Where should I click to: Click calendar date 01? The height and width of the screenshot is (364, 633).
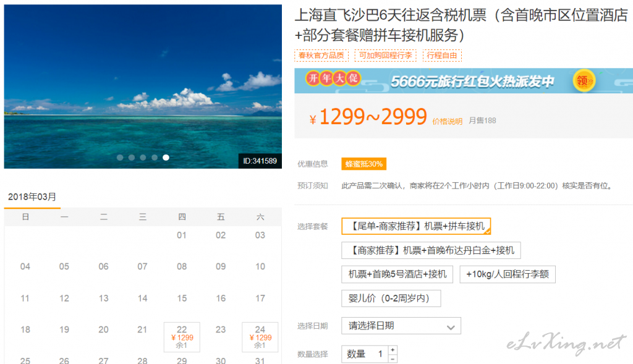tap(182, 235)
